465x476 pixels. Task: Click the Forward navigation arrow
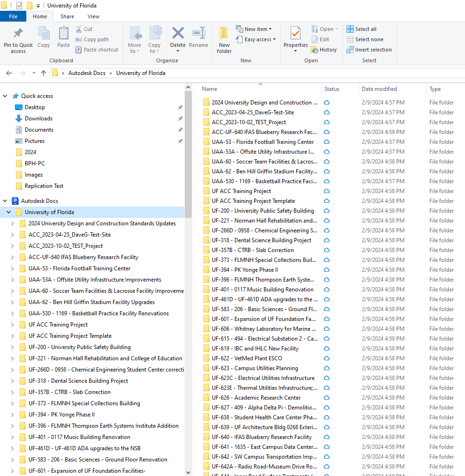(x=23, y=73)
